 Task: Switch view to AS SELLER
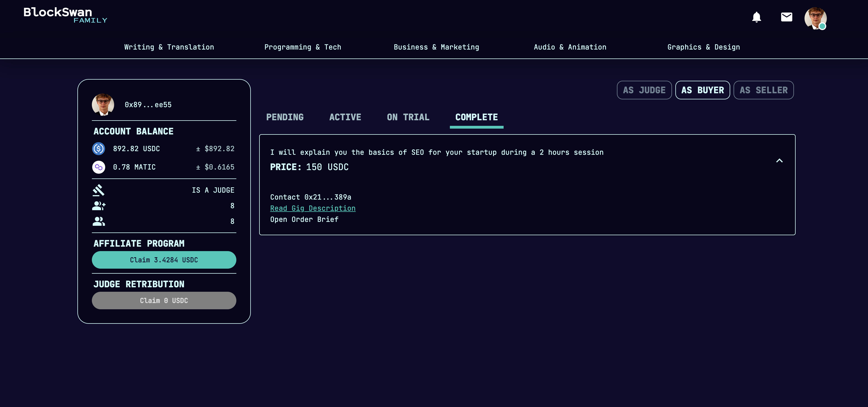pos(763,90)
